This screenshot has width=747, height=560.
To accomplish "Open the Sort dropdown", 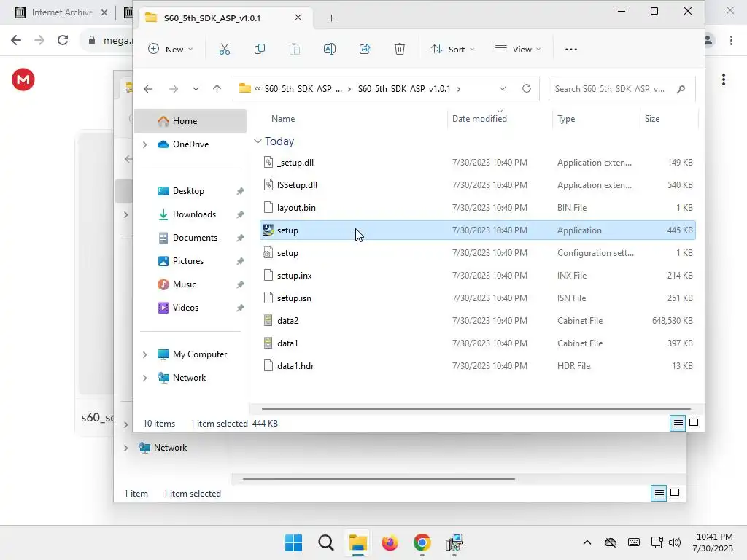I will [452, 49].
